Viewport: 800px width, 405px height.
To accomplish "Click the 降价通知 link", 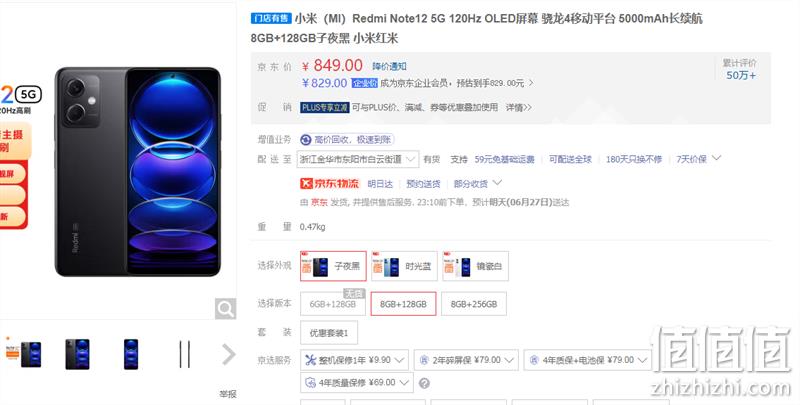I will click(x=389, y=66).
